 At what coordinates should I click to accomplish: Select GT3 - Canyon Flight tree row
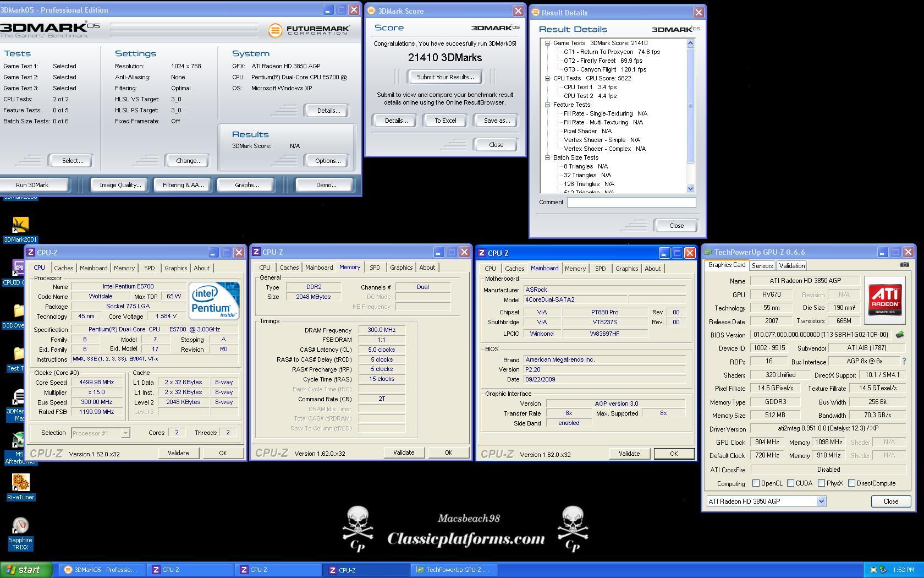(x=604, y=69)
